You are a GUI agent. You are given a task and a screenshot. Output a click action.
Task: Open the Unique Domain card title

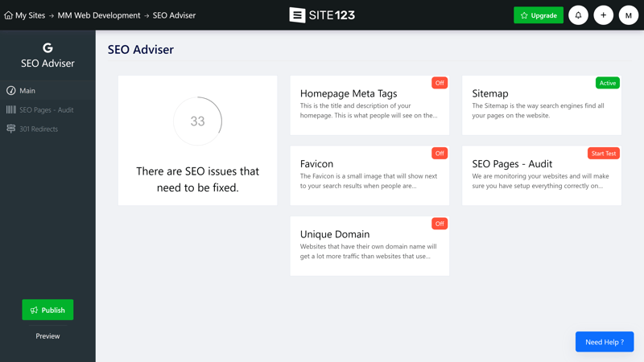(x=335, y=234)
